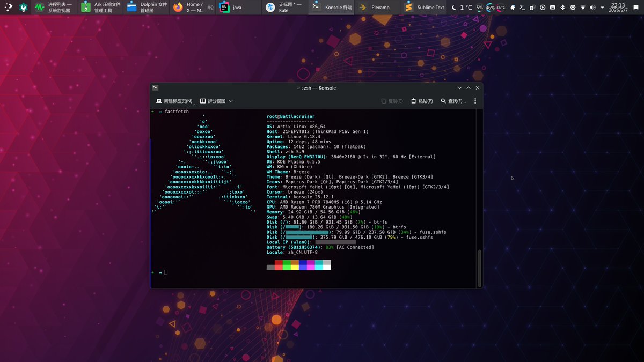Click the line 'OS: Artix Linux x86_64'
The height and width of the screenshot is (362, 644).
[296, 127]
